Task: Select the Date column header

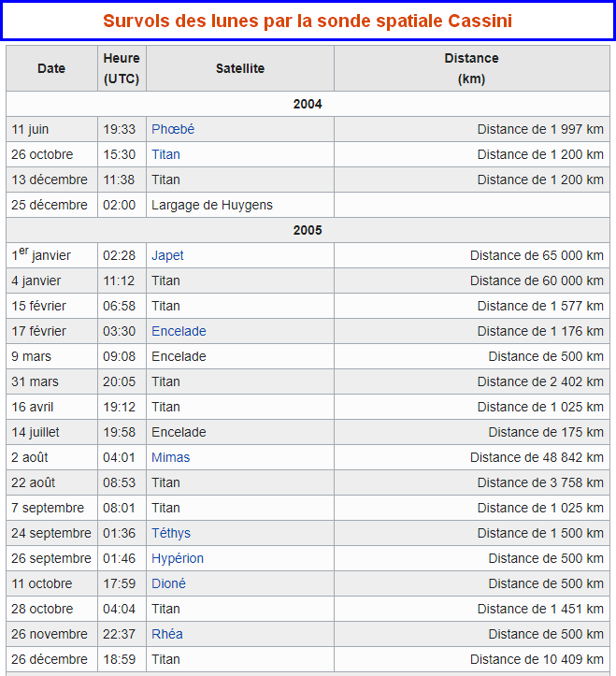Action: pyautogui.click(x=51, y=68)
